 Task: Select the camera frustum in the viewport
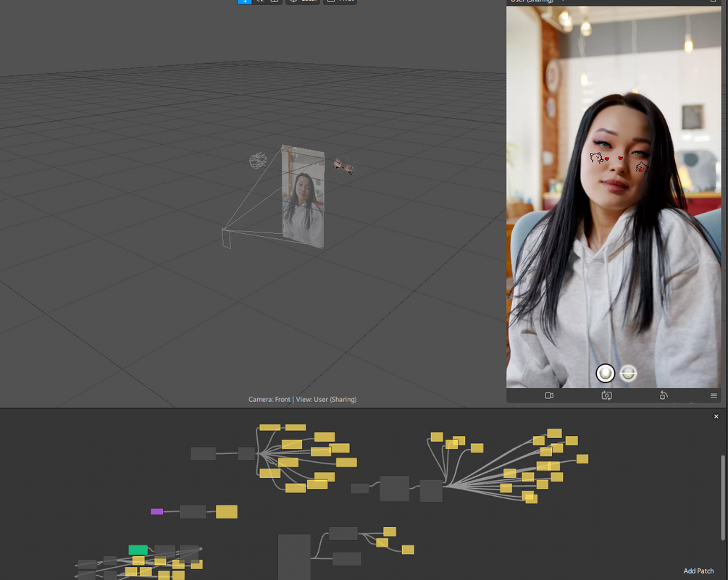[x=227, y=238]
